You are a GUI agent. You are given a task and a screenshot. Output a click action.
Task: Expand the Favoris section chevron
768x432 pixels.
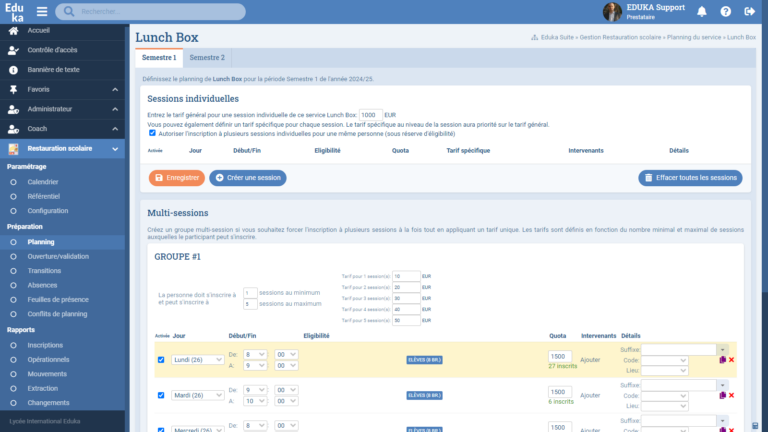115,90
